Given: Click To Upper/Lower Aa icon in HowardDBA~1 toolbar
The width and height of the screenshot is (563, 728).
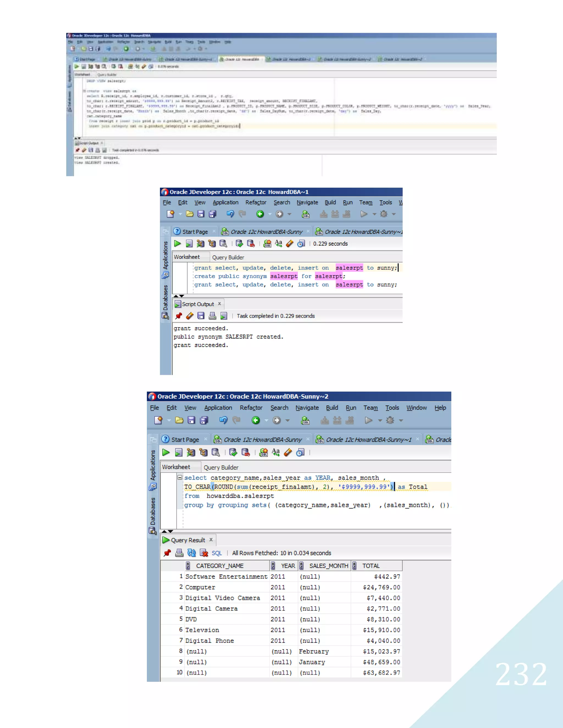Looking at the screenshot, I should (x=278, y=244).
